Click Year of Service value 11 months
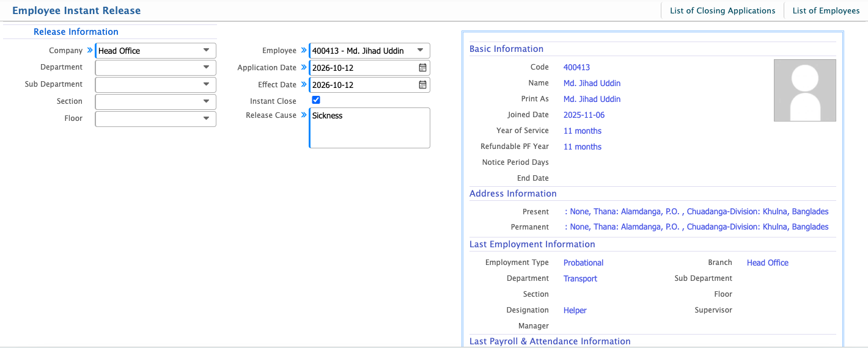868x348 pixels. coord(583,131)
